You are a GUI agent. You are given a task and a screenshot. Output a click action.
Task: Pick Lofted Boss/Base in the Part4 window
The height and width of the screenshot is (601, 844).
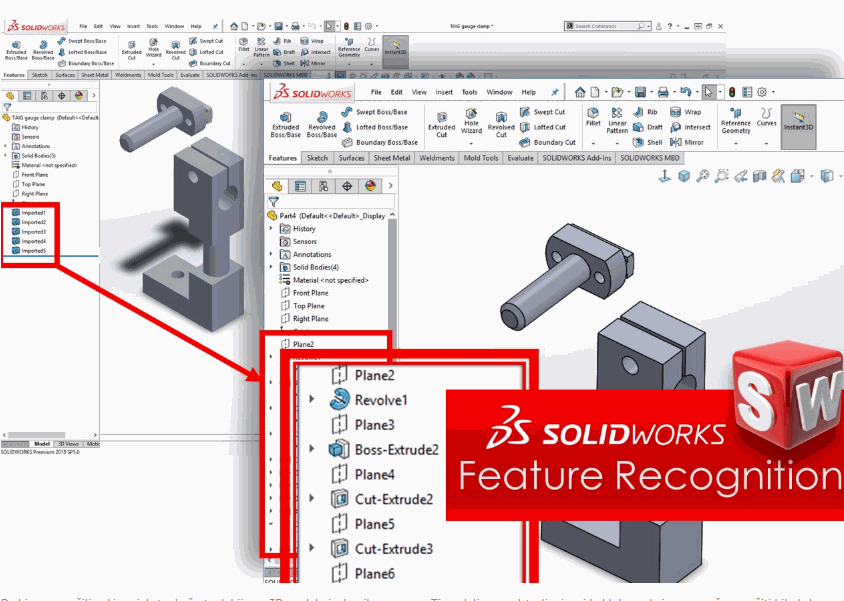tap(375, 127)
